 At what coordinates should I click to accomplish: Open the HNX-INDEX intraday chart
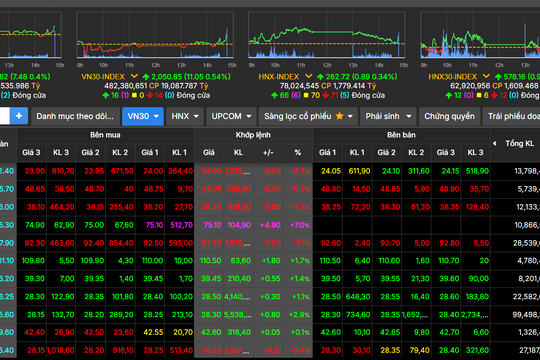pyautogui.click(x=326, y=35)
